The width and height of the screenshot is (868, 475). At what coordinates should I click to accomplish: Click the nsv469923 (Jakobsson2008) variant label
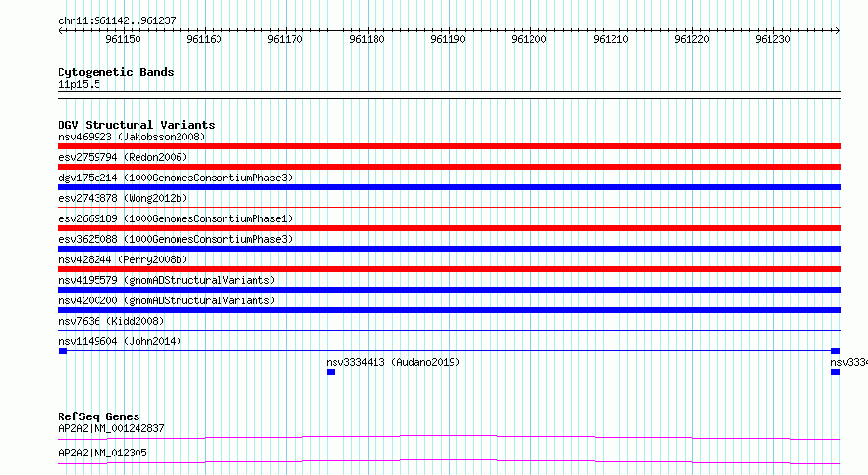pyautogui.click(x=132, y=137)
